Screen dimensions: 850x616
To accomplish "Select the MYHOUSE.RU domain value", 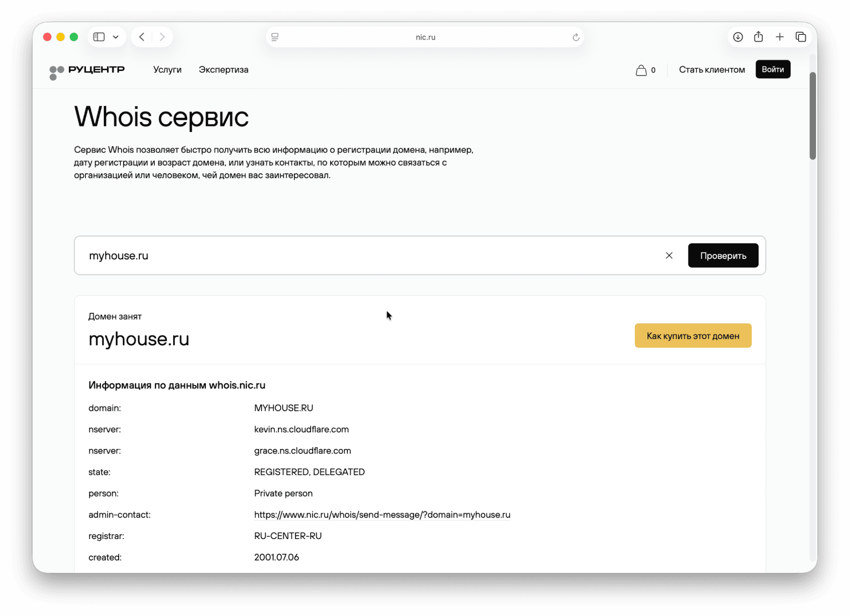I will click(284, 408).
